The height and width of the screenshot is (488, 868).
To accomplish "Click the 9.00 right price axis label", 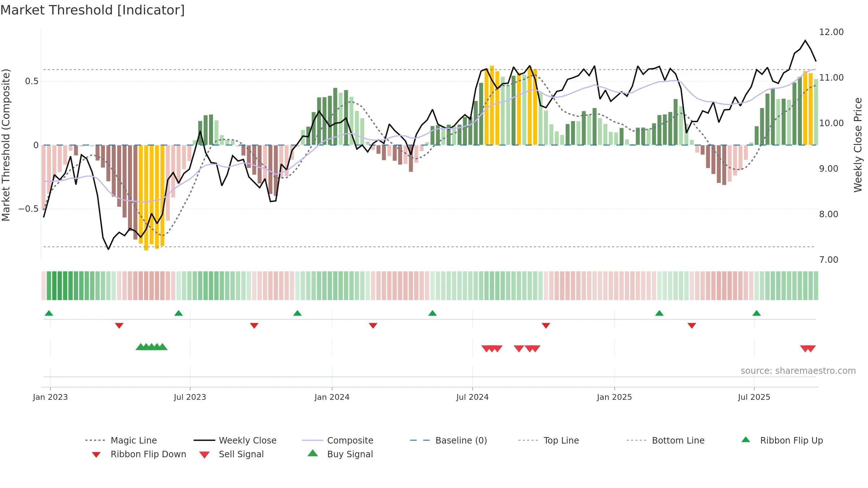I will point(829,169).
